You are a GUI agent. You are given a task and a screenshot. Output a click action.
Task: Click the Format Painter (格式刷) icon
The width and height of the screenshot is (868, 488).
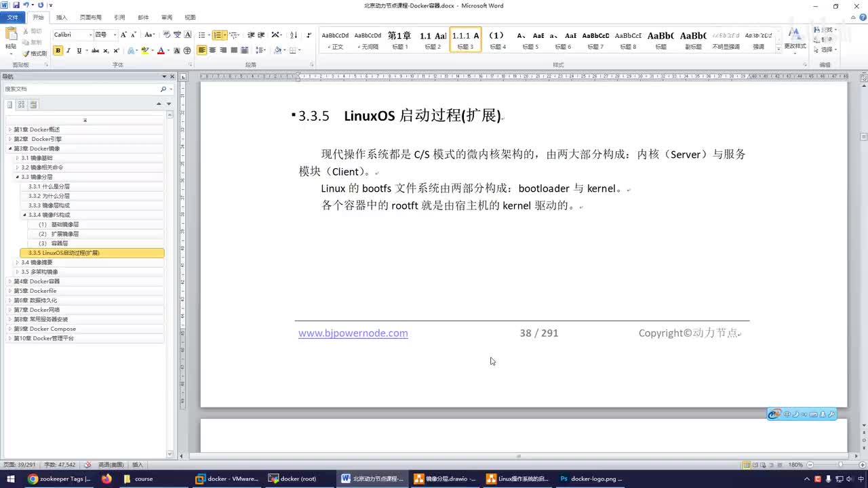[35, 54]
